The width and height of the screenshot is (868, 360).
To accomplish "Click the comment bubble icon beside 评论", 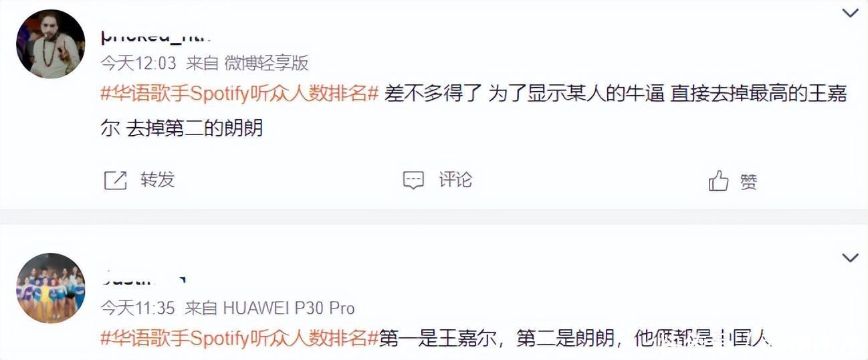I will [414, 180].
